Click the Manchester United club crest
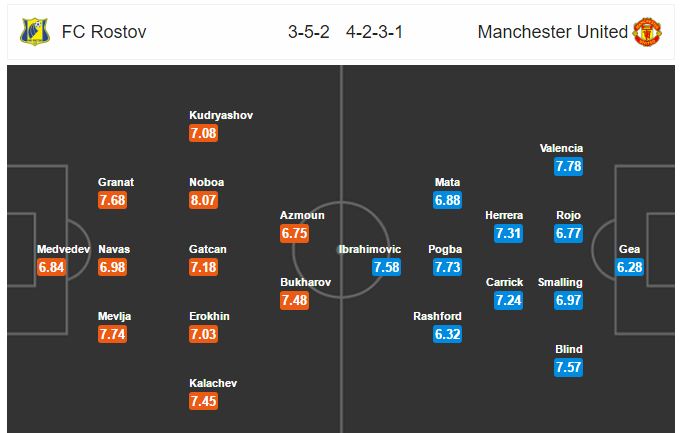The height and width of the screenshot is (433, 682). pos(647,31)
